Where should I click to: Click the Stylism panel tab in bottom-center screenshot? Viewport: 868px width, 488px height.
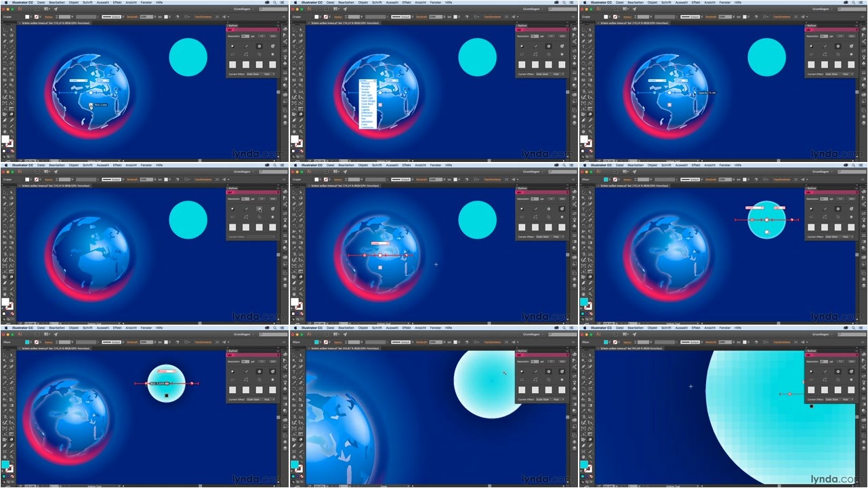pos(523,350)
